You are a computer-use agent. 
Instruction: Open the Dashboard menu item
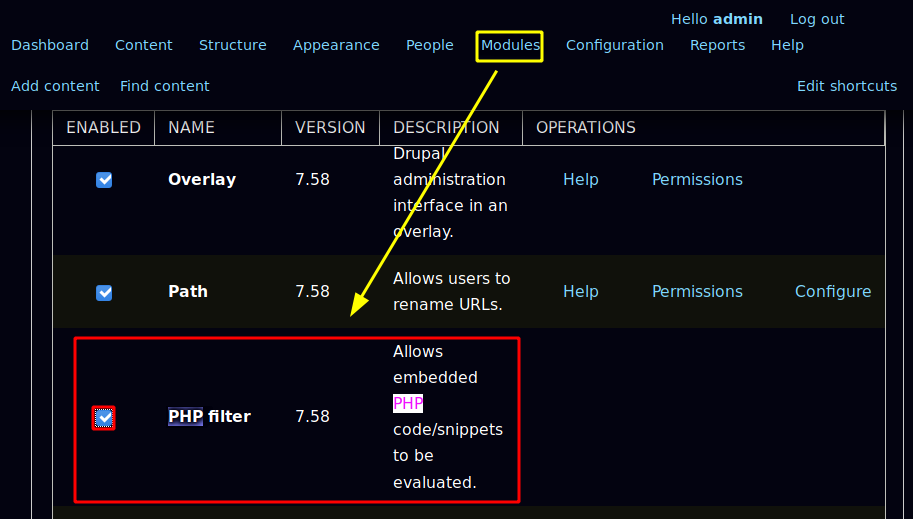[x=50, y=45]
